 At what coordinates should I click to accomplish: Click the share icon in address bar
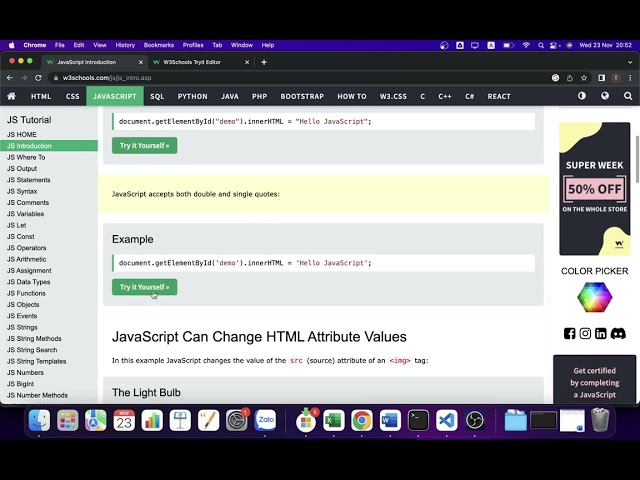pos(570,78)
